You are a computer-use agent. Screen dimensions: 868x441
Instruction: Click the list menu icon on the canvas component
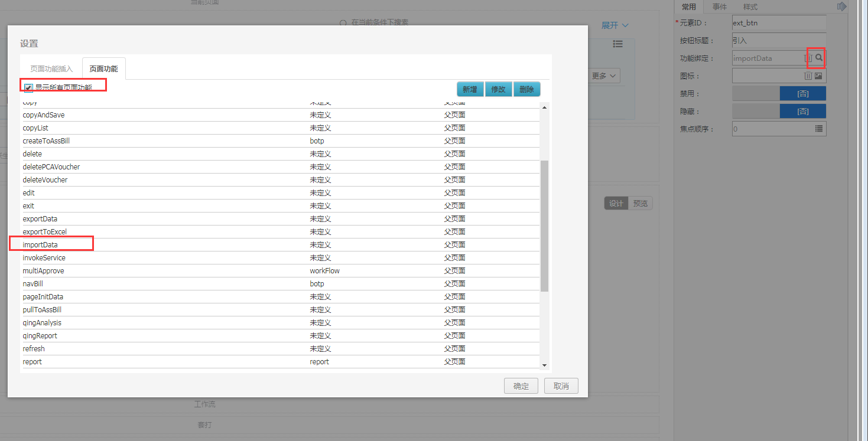(617, 44)
